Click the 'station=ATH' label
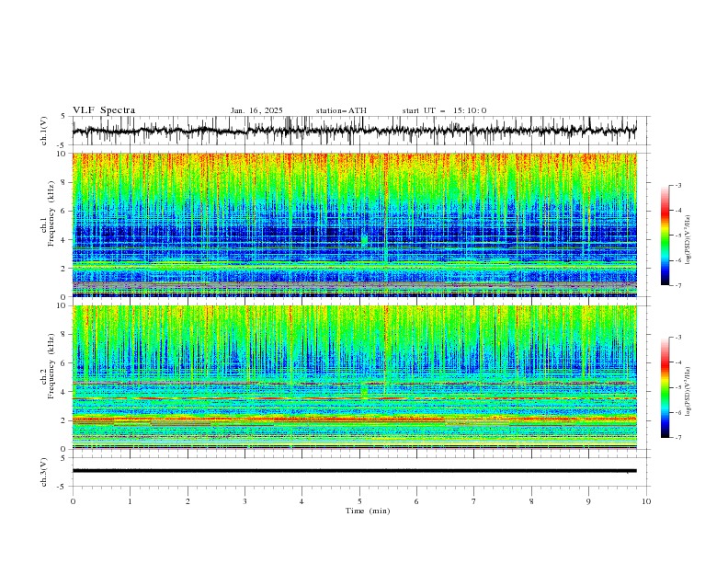Image resolution: width=728 pixels, height=563 pixels. click(341, 110)
